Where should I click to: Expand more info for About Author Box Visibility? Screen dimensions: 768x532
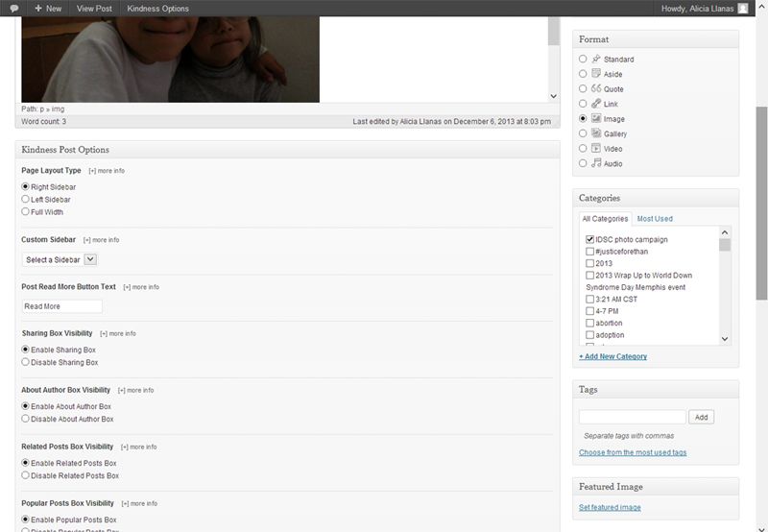[x=135, y=391]
